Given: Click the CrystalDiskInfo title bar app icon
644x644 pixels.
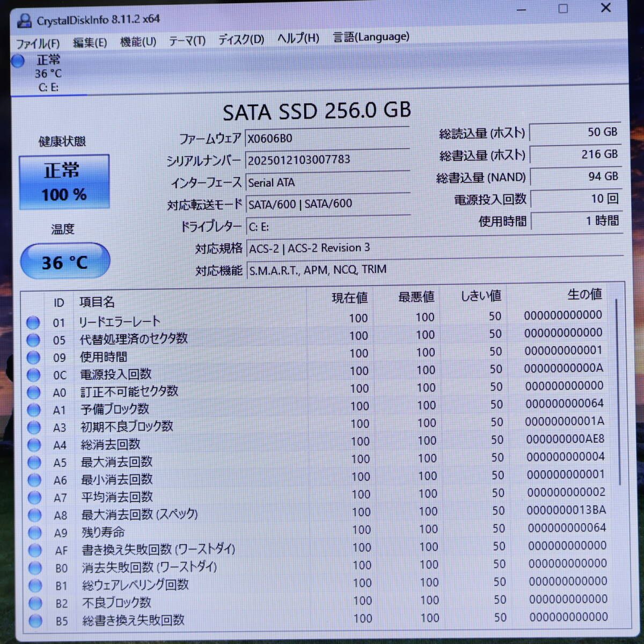Looking at the screenshot, I should 25,20.
